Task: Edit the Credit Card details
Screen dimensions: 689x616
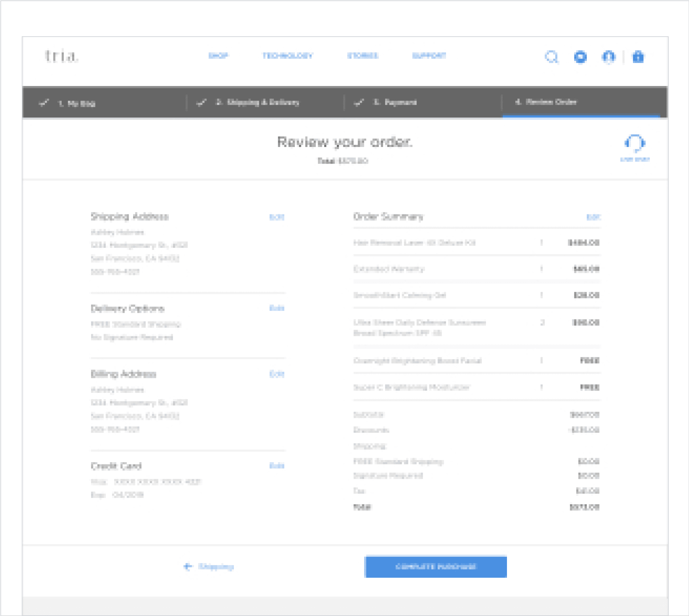Action: tap(277, 465)
